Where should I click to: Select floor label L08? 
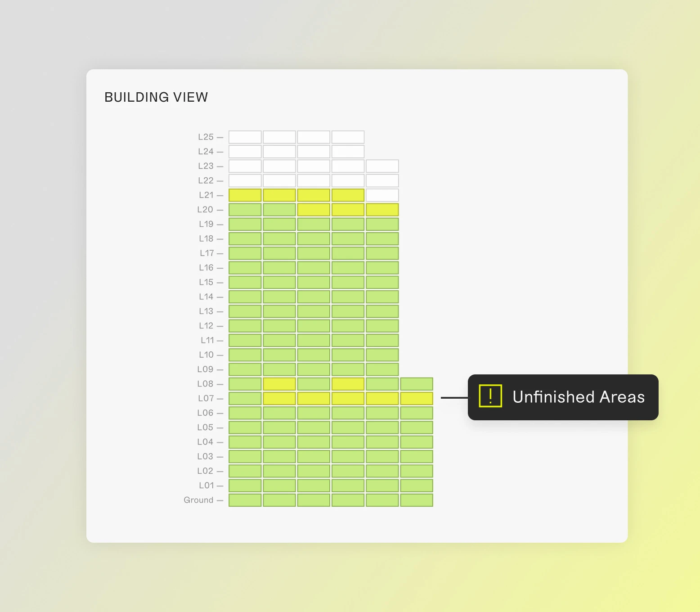click(x=205, y=384)
